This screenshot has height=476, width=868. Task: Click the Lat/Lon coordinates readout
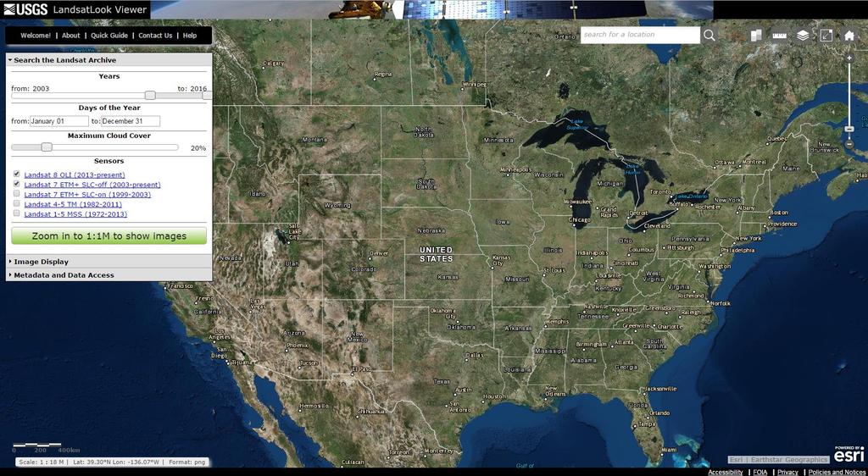click(116, 462)
